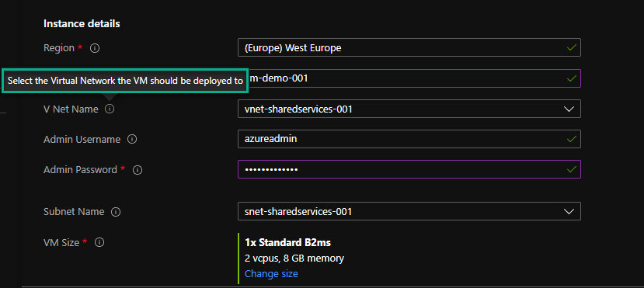The height and width of the screenshot is (288, 644).
Task: Click the green checkmark in the azureadmin field
Action: 571,139
